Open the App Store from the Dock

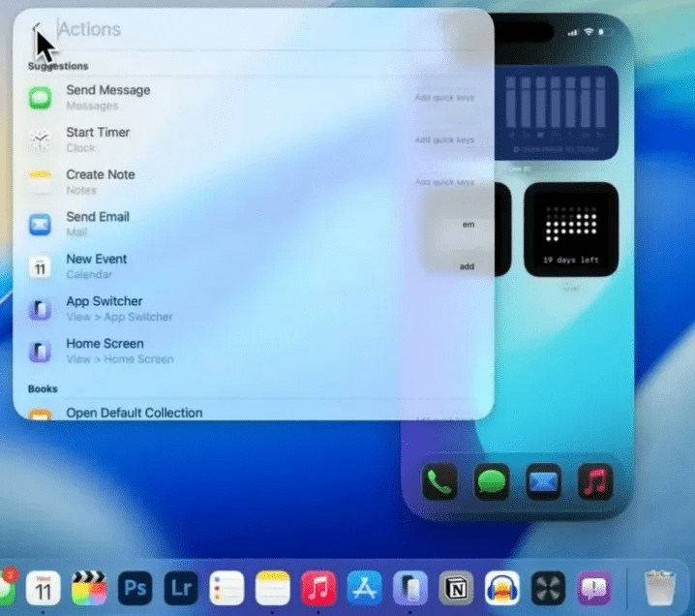point(364,587)
